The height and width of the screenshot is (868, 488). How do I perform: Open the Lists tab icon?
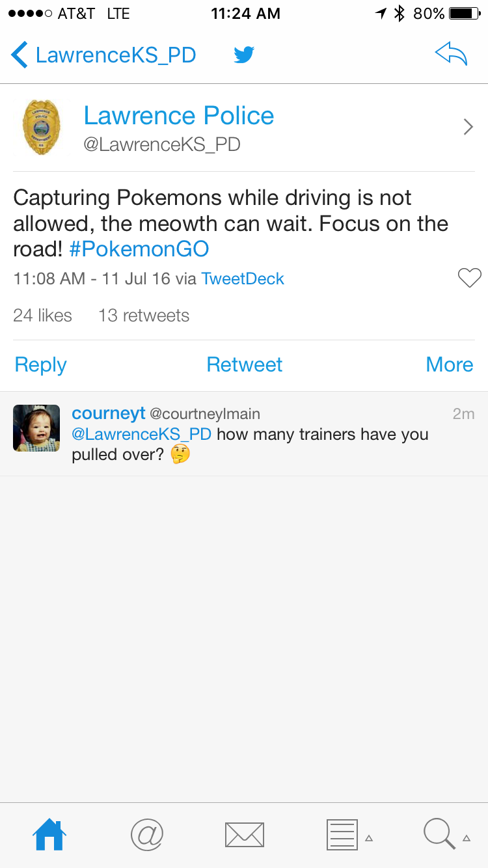[342, 835]
